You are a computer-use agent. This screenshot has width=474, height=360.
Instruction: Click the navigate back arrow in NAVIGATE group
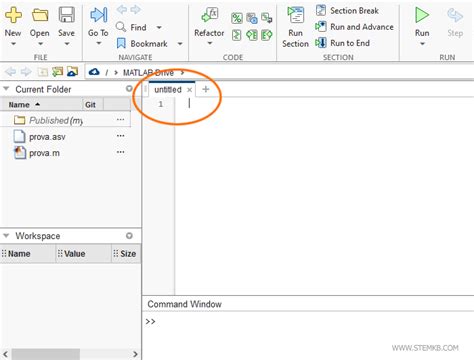[121, 10]
